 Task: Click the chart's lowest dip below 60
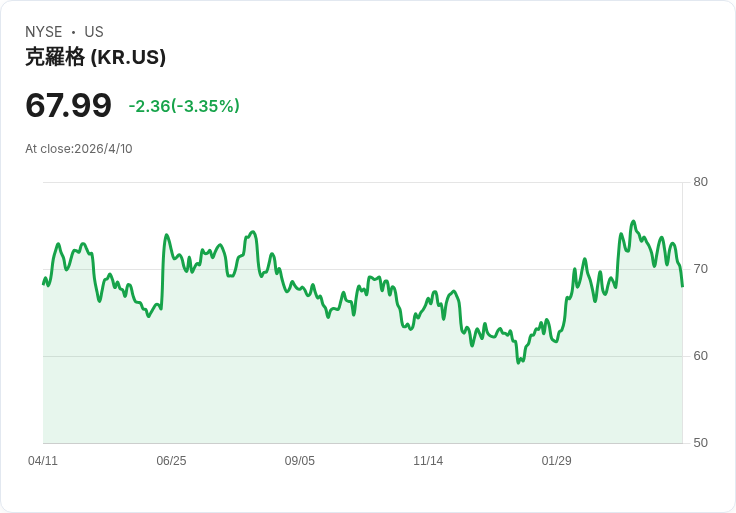[x=518, y=363]
